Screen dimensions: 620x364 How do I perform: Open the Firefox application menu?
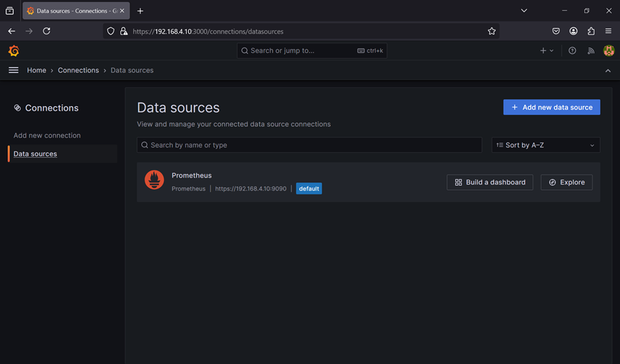(x=608, y=31)
